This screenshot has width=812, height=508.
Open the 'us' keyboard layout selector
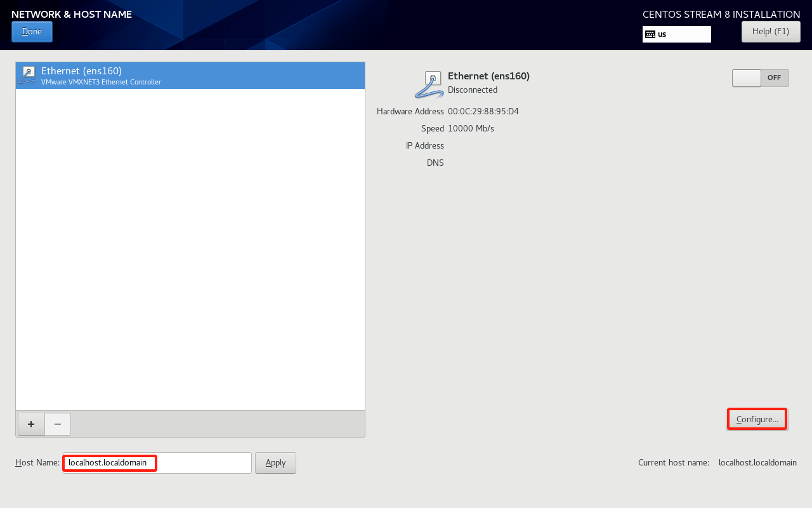676,34
